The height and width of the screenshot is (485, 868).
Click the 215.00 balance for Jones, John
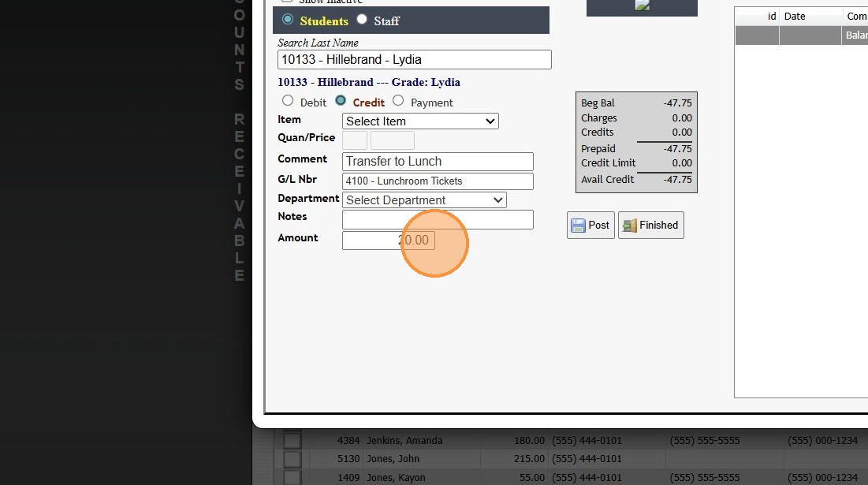529,459
